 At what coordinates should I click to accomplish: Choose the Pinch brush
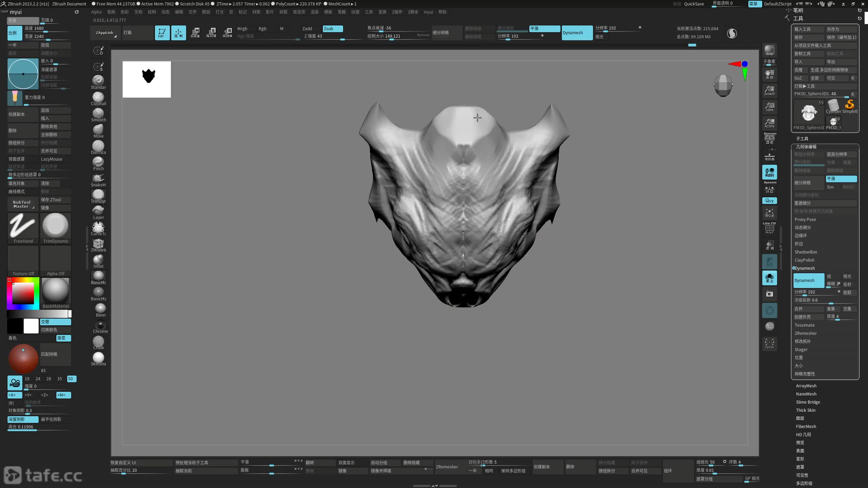click(x=98, y=162)
